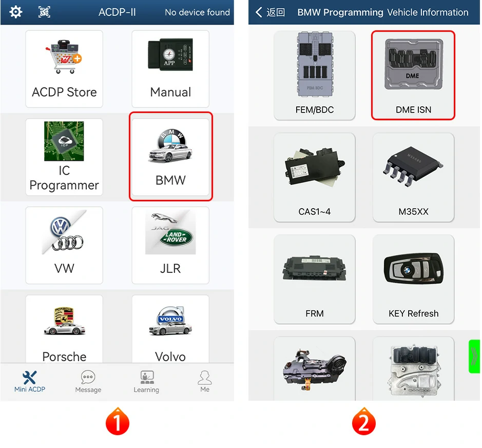Viewport: 482px width, 448px height.
Task: Switch to the Learning tab
Action: 146,382
